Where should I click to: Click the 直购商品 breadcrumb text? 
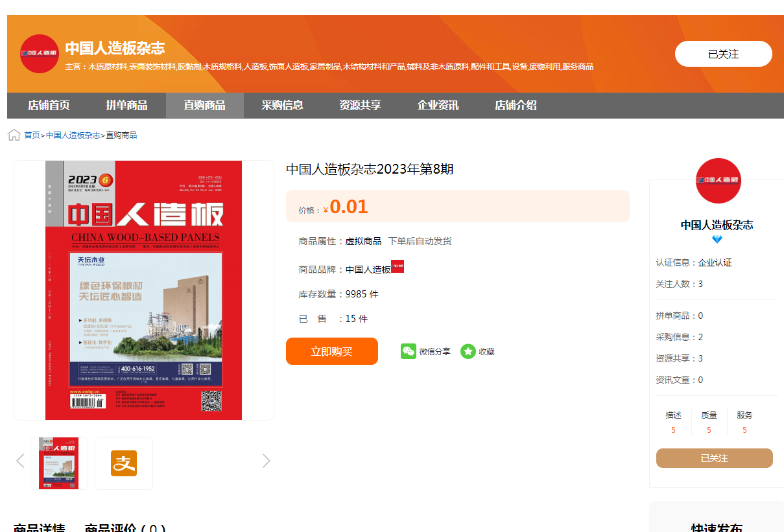pyautogui.click(x=121, y=135)
